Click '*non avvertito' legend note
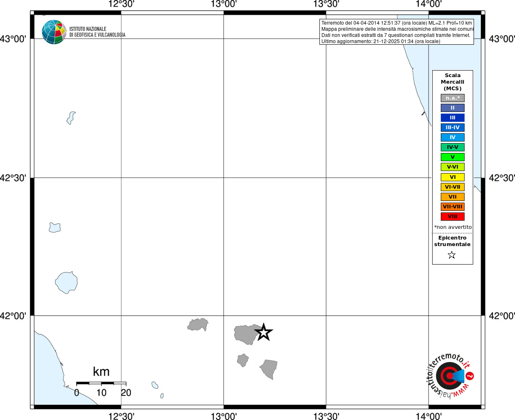 (x=453, y=227)
